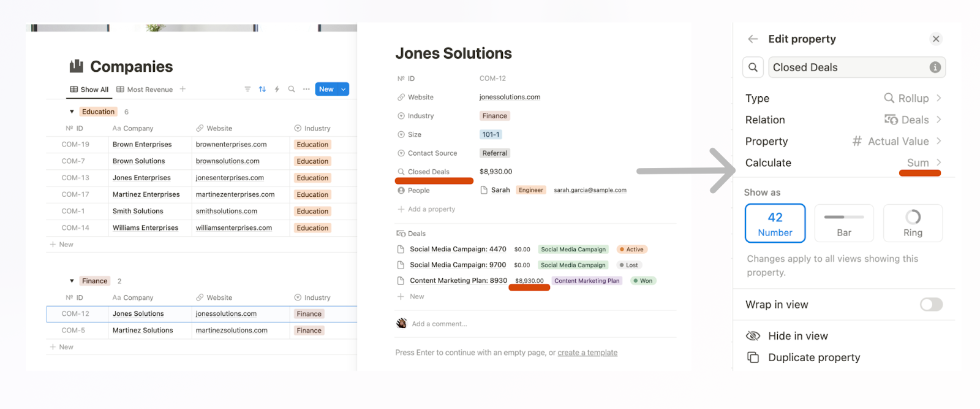The height and width of the screenshot is (409, 980).
Task: Click the People property icon
Action: point(401,190)
